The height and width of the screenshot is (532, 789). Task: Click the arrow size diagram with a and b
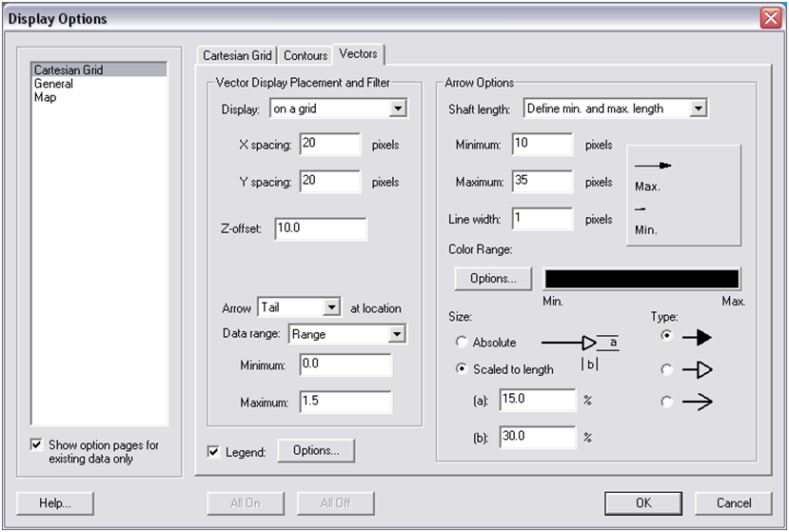click(x=581, y=352)
